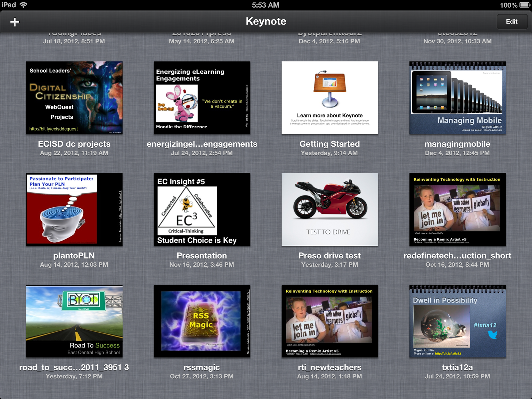The width and height of the screenshot is (532, 399).
Task: Tap the title "Preso drive test"
Action: [x=330, y=256]
